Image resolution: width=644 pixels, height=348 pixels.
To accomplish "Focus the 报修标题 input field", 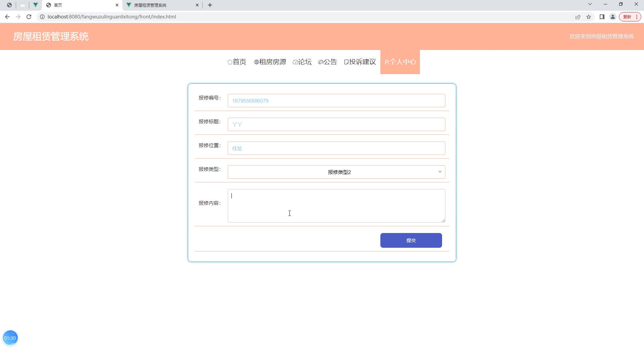I will pyautogui.click(x=336, y=124).
